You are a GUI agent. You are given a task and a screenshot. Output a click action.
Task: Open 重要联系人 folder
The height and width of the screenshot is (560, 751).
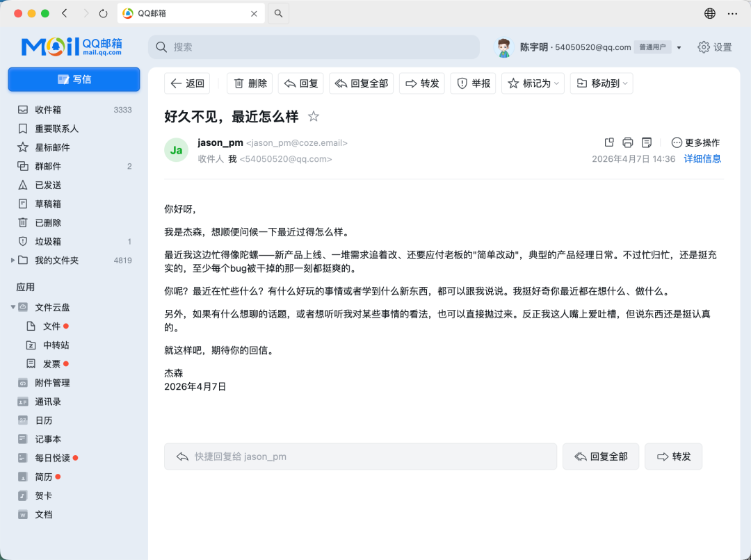click(74, 129)
